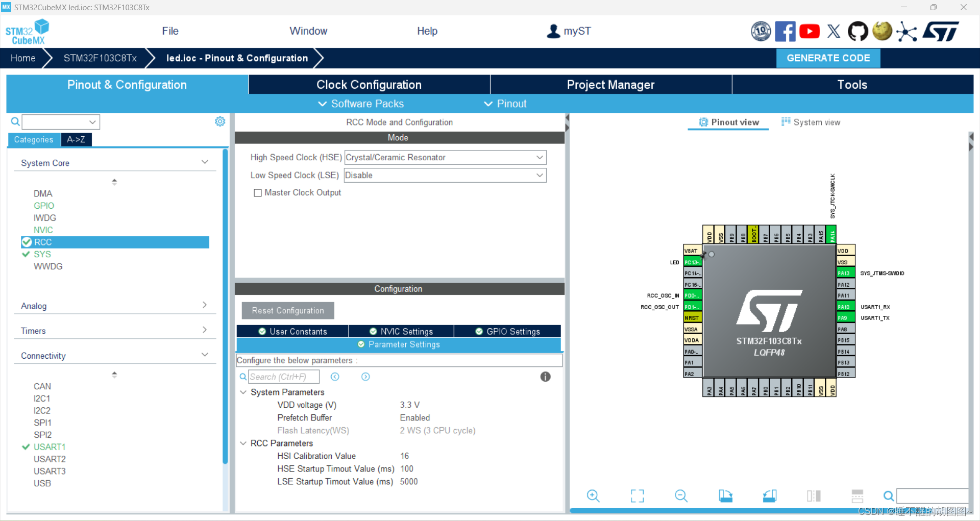The width and height of the screenshot is (980, 521).
Task: Open the High Speed Clock (HSE) dropdown
Action: 445,157
